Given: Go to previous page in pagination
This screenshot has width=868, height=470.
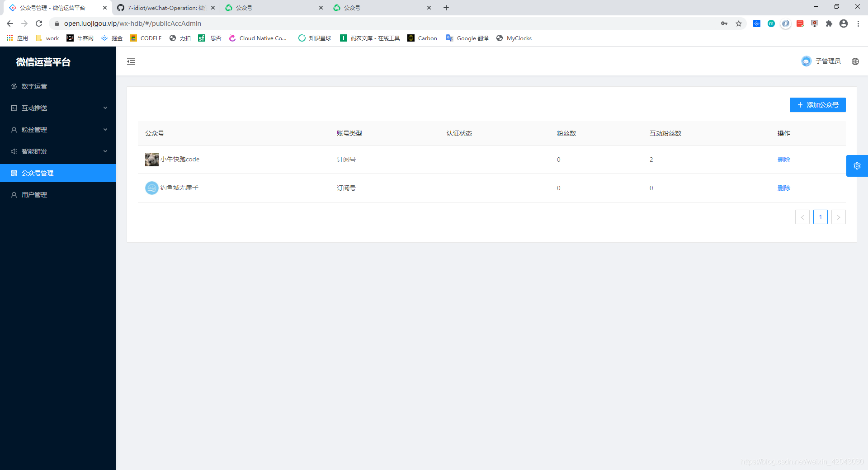Looking at the screenshot, I should [x=802, y=217].
